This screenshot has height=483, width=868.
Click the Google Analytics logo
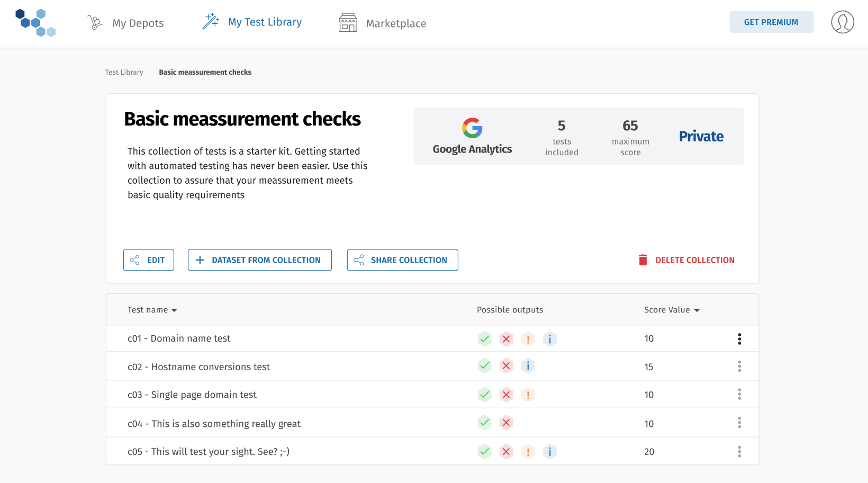[472, 128]
